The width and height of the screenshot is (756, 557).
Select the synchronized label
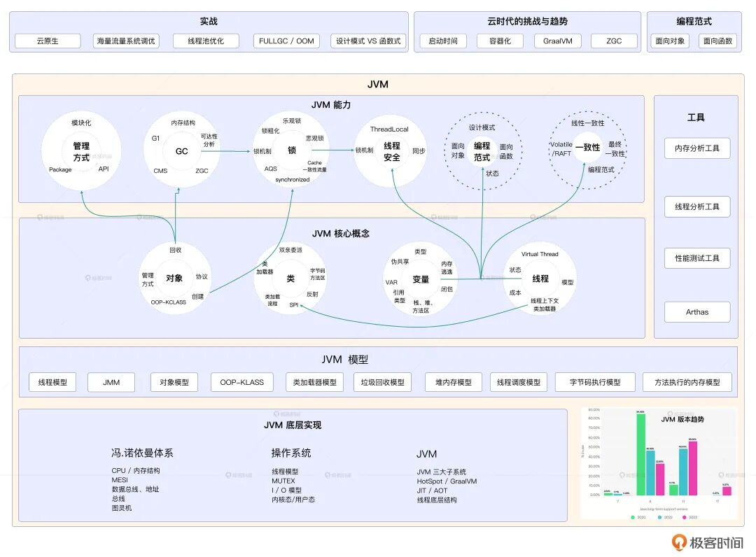click(x=293, y=180)
